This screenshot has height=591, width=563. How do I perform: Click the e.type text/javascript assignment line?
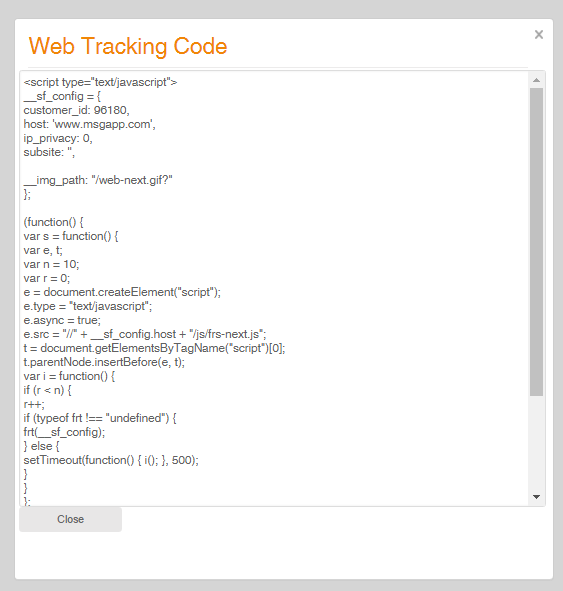coord(88,306)
